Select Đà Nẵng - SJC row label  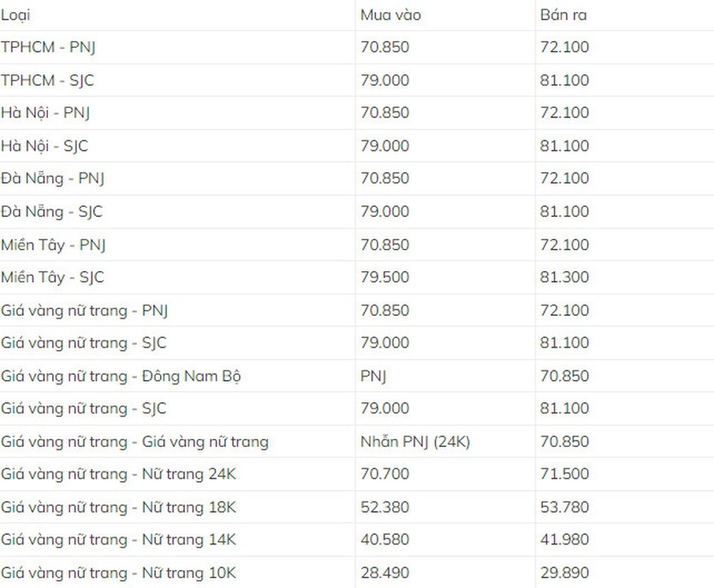coord(52,211)
